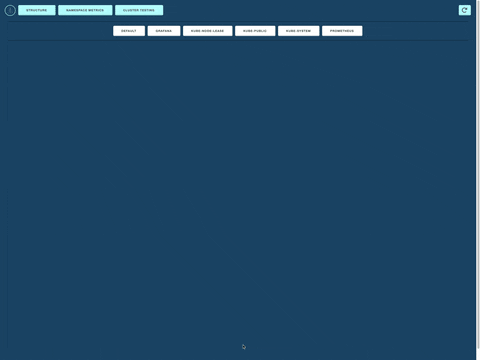Click the circular info icon at top-left
480x360 pixels.
point(10,10)
